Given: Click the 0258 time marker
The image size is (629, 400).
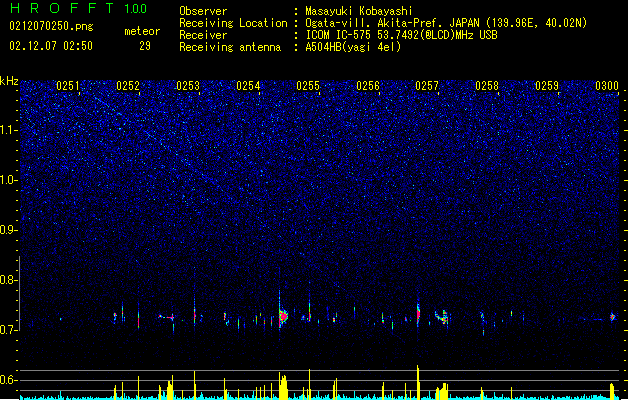Looking at the screenshot, I should [487, 86].
